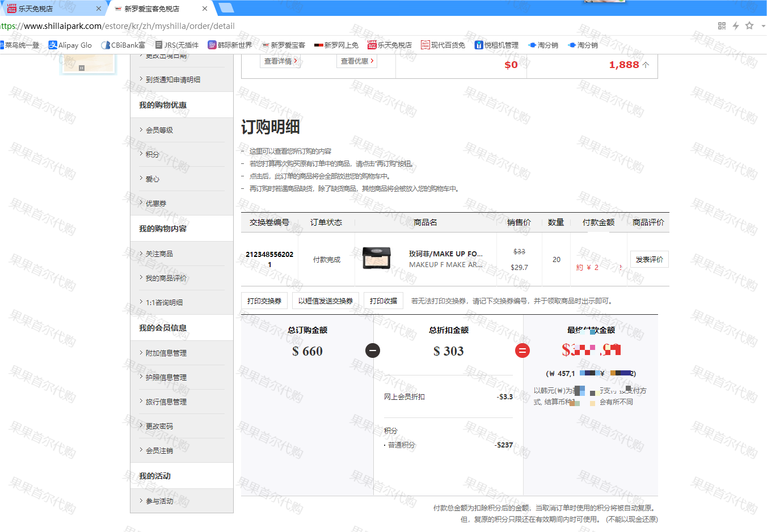Go to 附加信息管理 in the sidebar

coord(166,353)
